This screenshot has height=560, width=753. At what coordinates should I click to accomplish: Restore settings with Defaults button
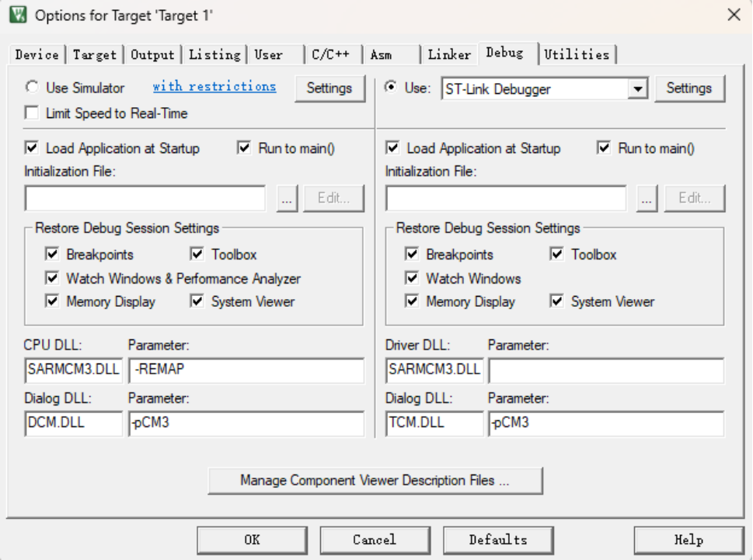[498, 541]
